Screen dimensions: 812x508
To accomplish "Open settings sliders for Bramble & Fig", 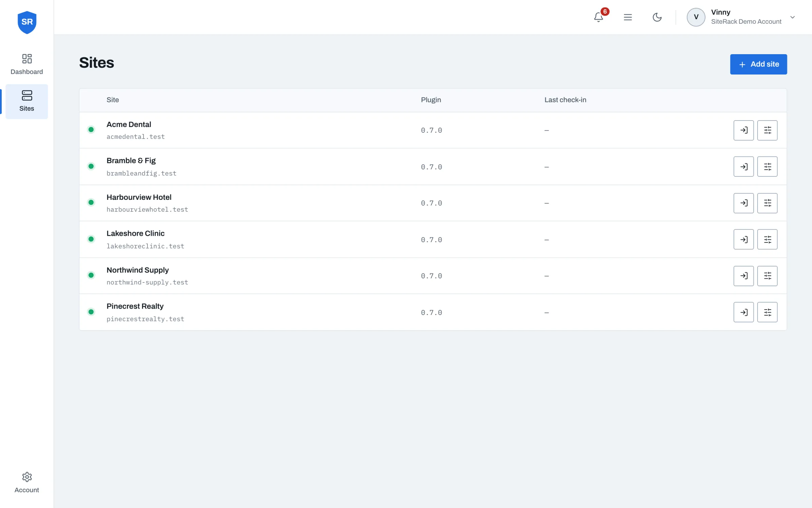I will [767, 167].
